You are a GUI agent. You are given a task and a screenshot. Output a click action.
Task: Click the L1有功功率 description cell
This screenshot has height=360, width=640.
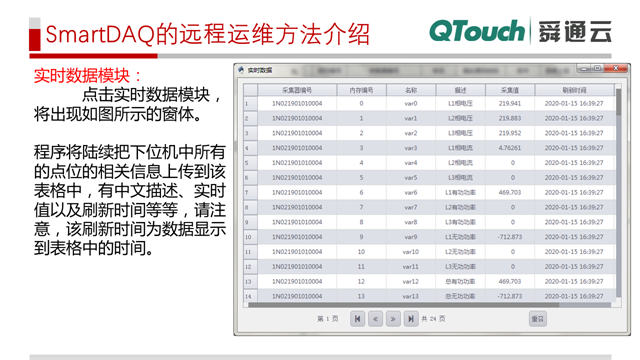tap(460, 193)
